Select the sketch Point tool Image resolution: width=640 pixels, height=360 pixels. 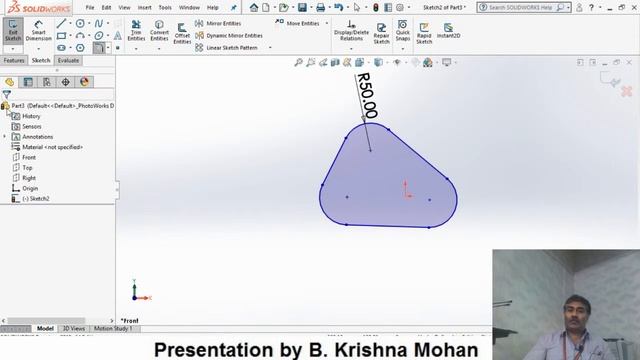(x=118, y=48)
